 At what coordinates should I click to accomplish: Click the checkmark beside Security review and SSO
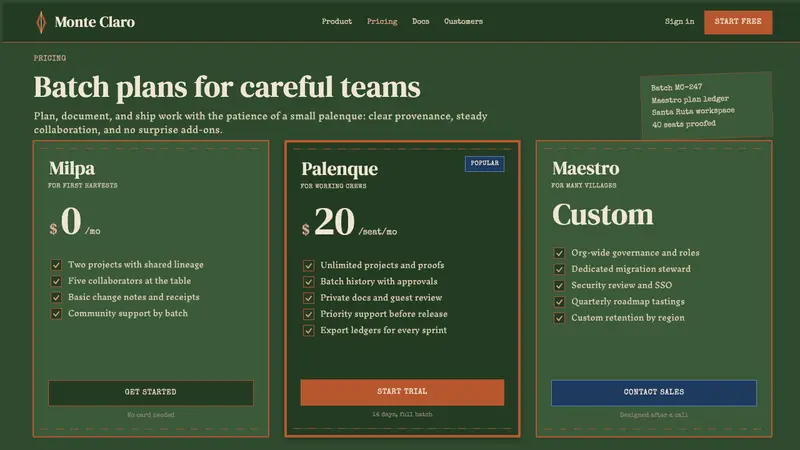pos(559,286)
